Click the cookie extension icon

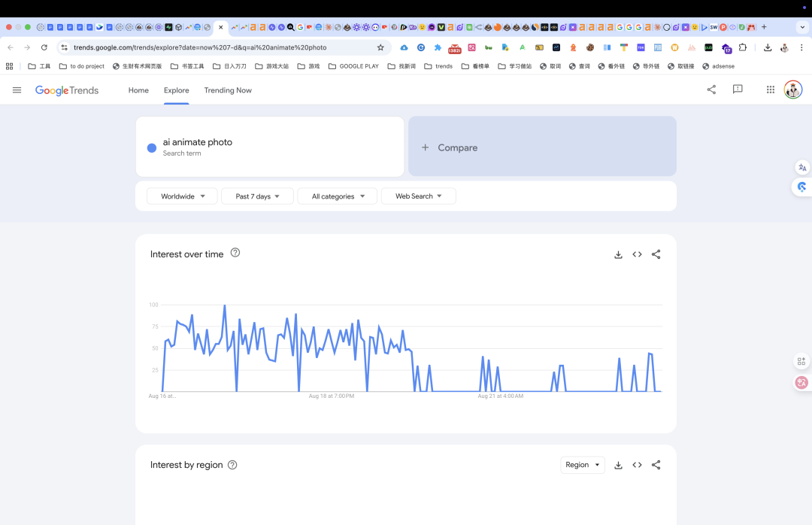590,47
